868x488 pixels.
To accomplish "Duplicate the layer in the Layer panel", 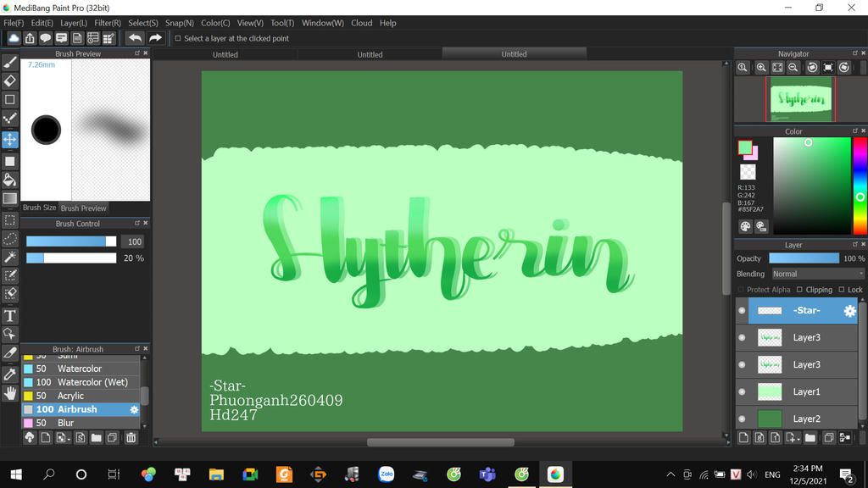I will coord(829,438).
